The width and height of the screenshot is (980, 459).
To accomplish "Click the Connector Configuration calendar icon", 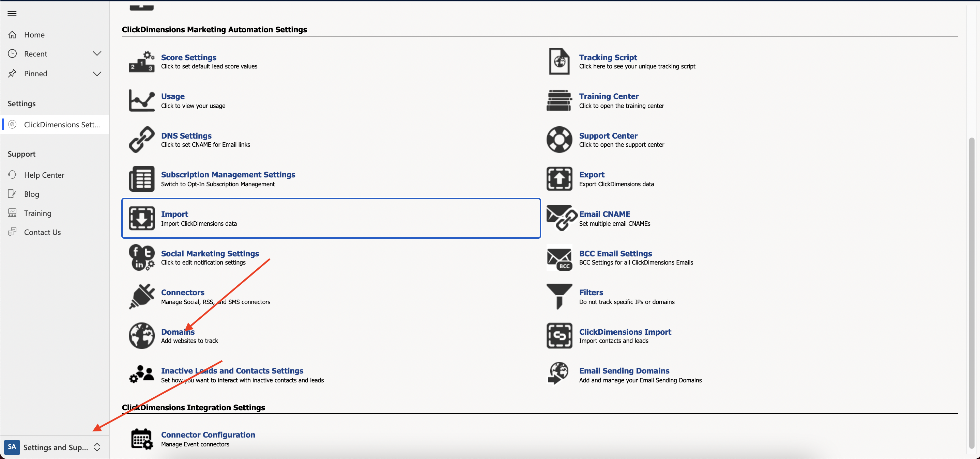I will click(x=141, y=439).
